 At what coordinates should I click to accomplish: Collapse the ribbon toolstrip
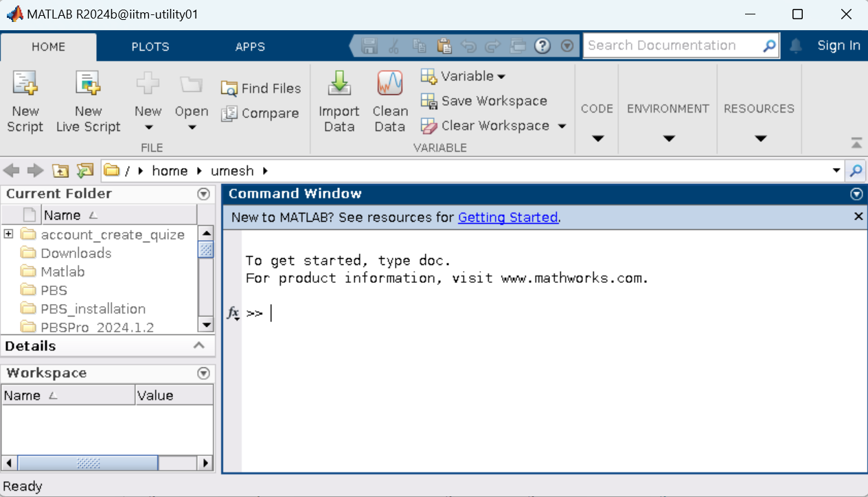click(x=856, y=143)
